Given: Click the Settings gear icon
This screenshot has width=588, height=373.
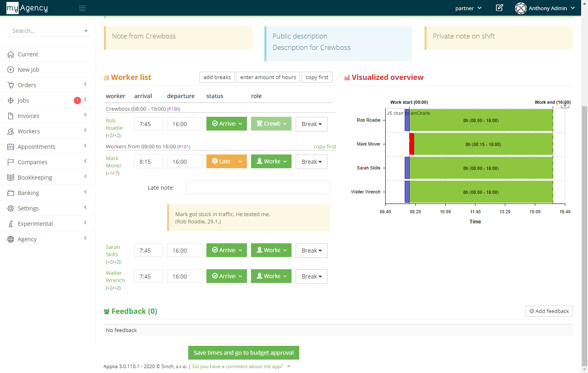Looking at the screenshot, I should click(11, 208).
